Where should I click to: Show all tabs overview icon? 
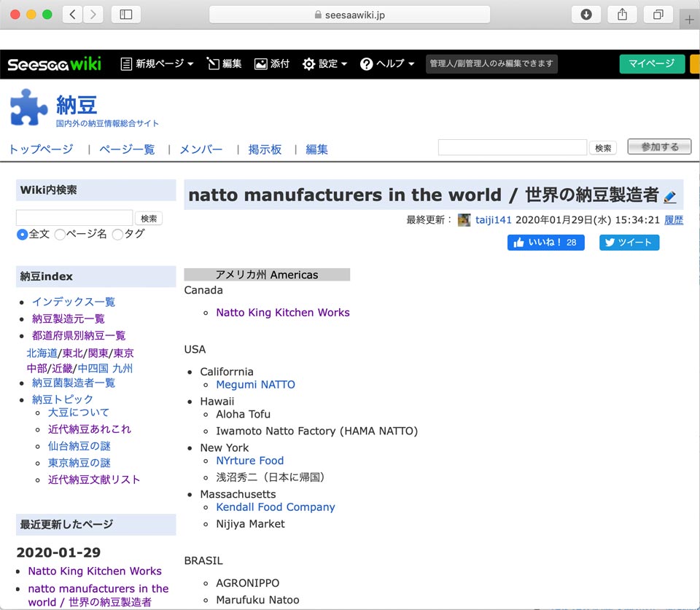click(x=658, y=15)
